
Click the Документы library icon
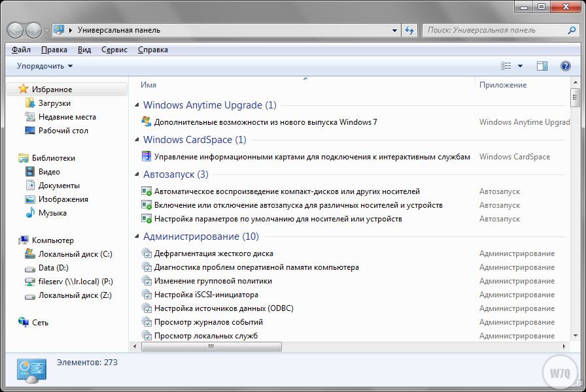pos(30,185)
